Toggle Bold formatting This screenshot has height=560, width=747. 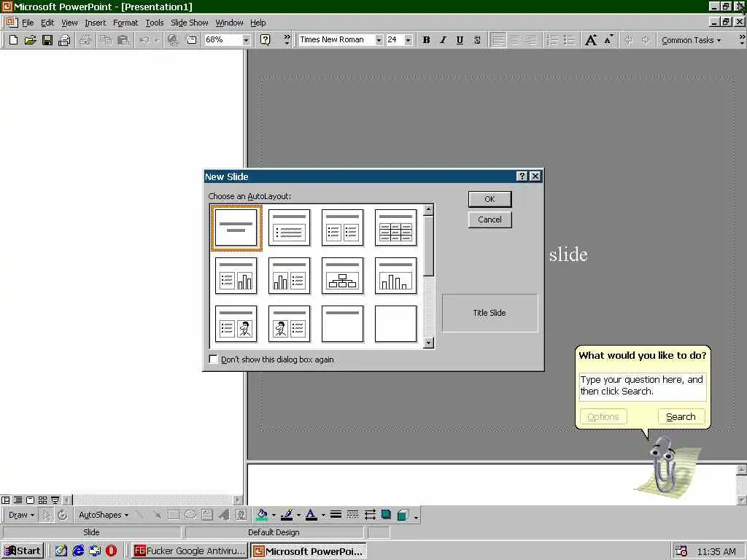pos(426,40)
